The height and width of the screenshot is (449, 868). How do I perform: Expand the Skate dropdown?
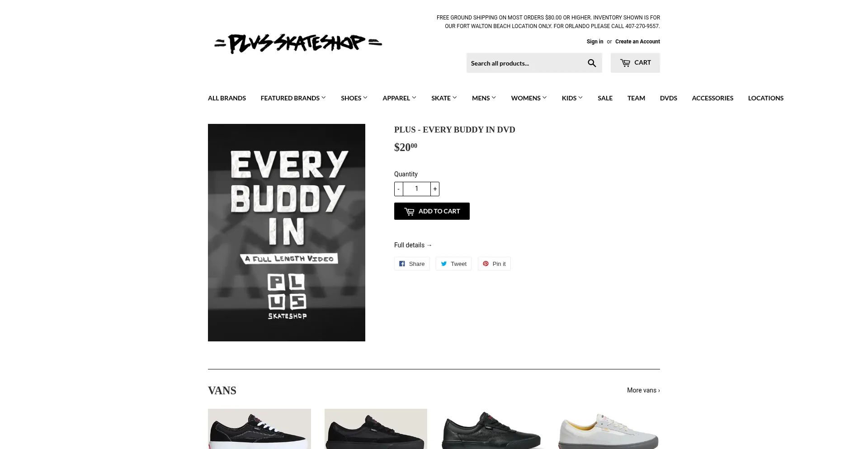tap(444, 98)
